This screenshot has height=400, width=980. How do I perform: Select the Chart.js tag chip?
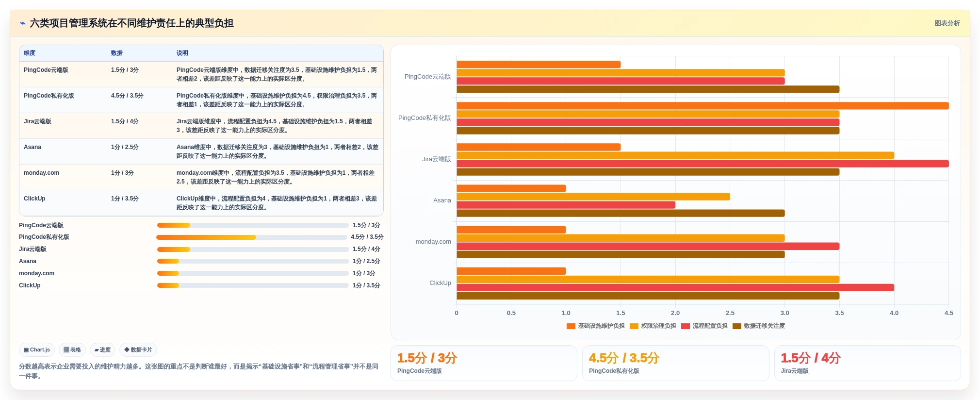[37, 350]
